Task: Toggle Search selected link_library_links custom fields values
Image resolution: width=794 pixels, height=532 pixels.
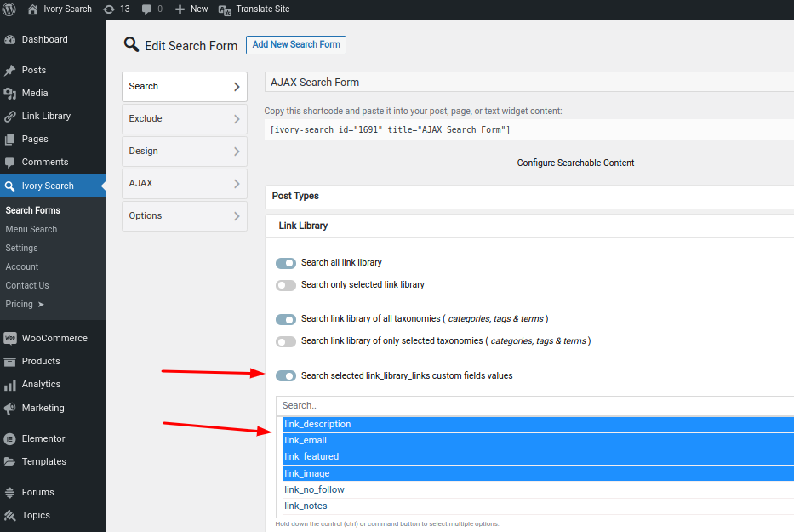Action: pyautogui.click(x=286, y=376)
